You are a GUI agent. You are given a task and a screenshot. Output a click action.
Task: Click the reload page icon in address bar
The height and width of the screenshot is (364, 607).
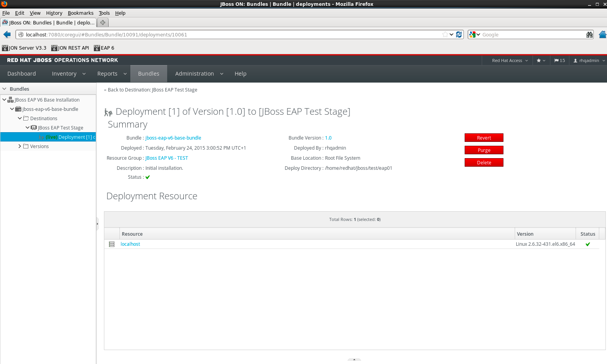point(459,35)
